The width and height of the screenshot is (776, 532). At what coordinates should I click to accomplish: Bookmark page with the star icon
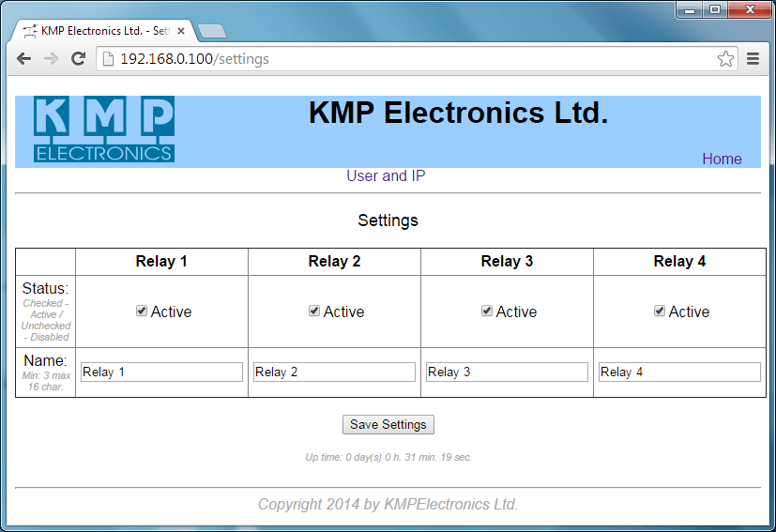(x=725, y=59)
